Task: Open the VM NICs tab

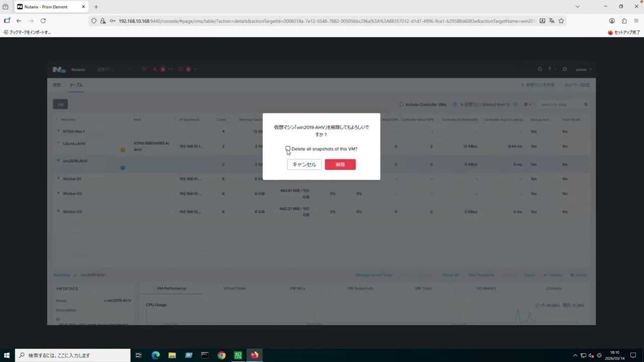Action: pyautogui.click(x=298, y=289)
